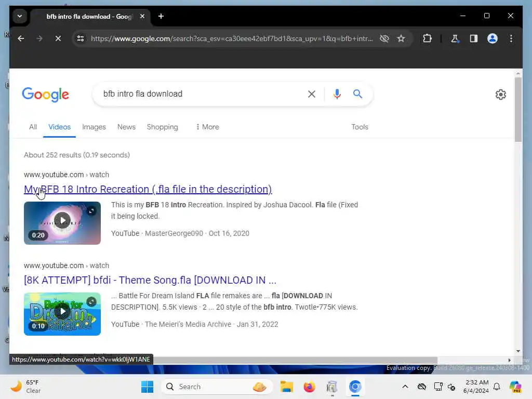Click the Chromium taskbar icon
Screen dimensions: 532x399
[355, 387]
